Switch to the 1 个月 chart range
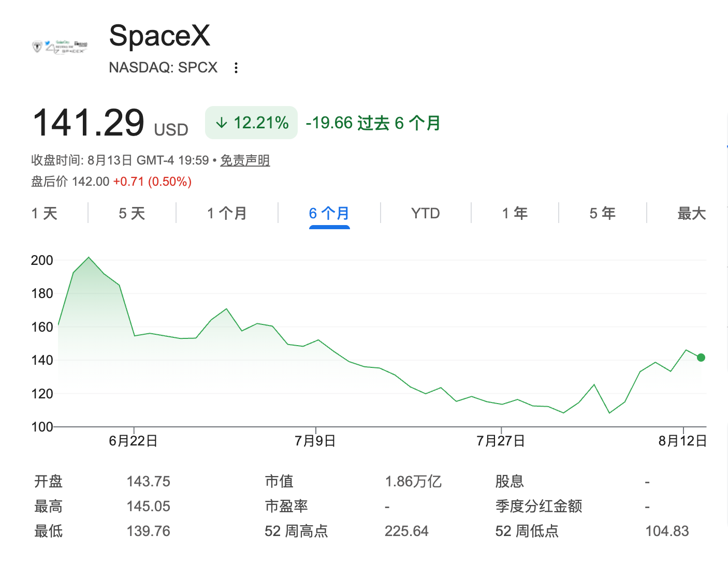 pos(227,213)
